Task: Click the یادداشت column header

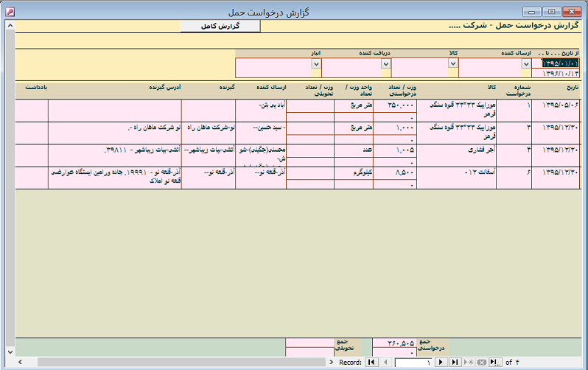Action: [36, 88]
